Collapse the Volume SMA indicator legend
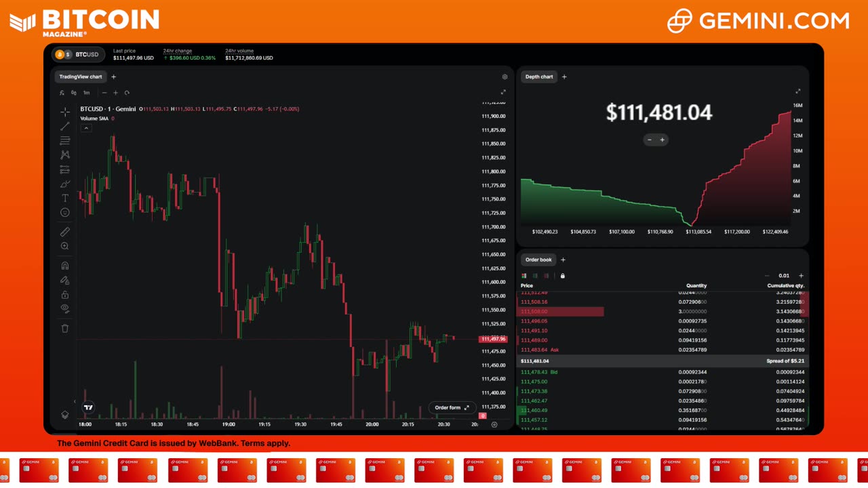868x488 pixels. click(86, 128)
